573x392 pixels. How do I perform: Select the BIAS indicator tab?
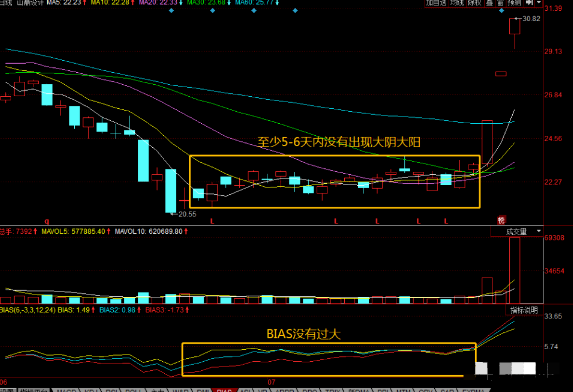click(224, 390)
